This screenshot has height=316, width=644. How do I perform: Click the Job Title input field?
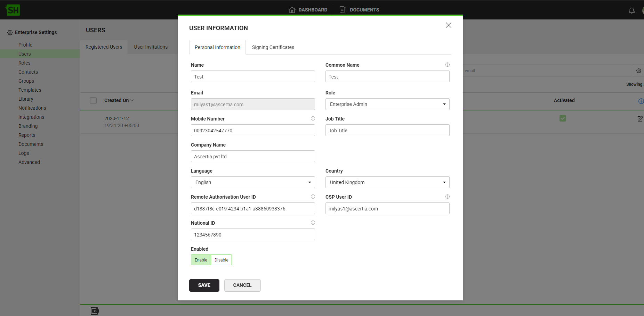click(x=387, y=131)
